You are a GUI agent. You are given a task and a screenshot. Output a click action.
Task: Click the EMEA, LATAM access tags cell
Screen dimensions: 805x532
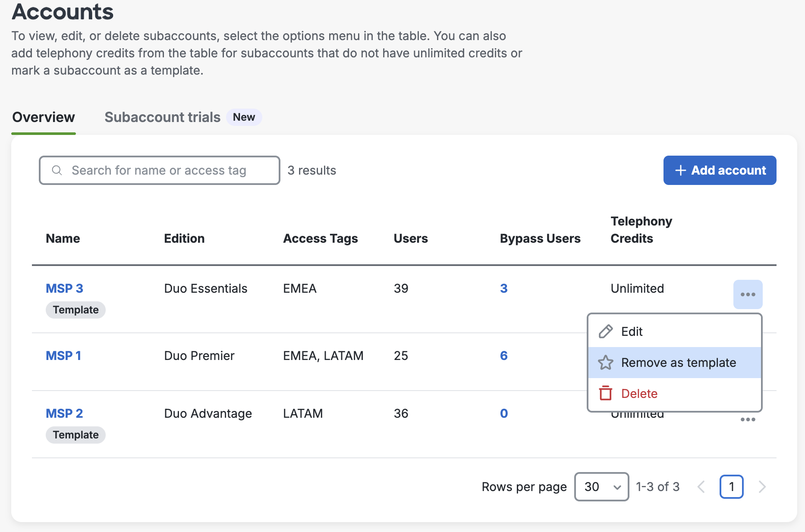(x=323, y=356)
